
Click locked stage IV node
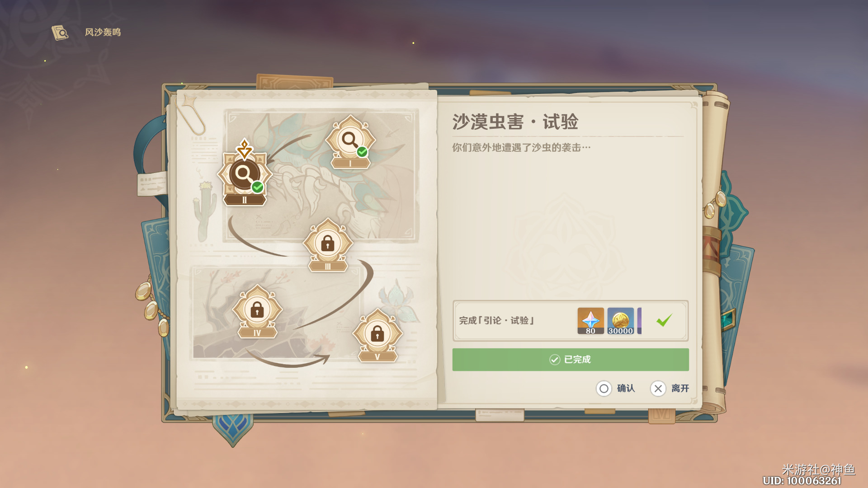click(x=257, y=311)
